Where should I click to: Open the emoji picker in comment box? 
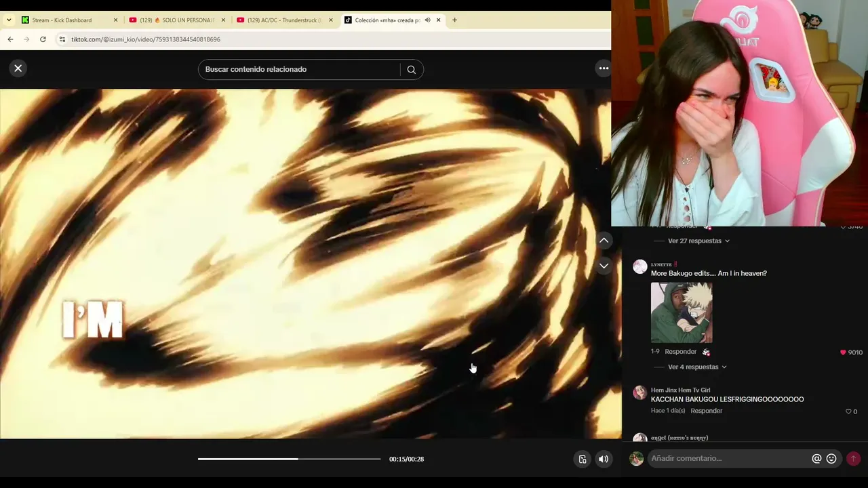(x=831, y=459)
